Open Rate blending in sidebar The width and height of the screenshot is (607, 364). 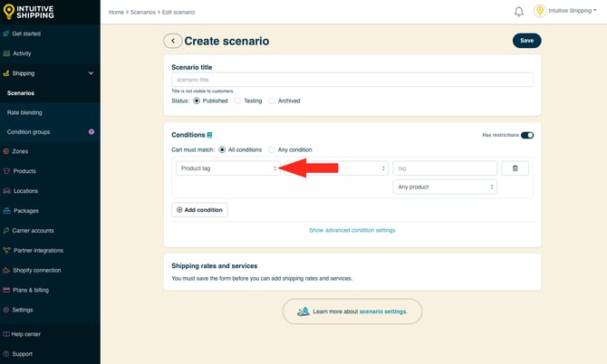tap(24, 112)
